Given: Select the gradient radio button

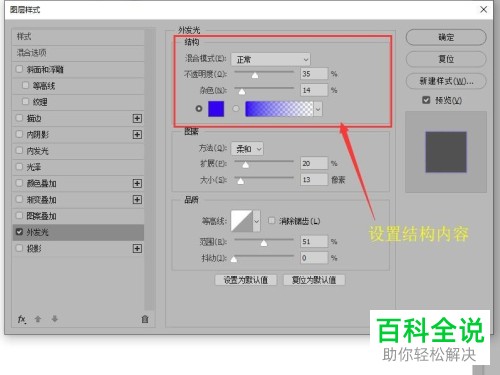Looking at the screenshot, I should pyautogui.click(x=236, y=109).
